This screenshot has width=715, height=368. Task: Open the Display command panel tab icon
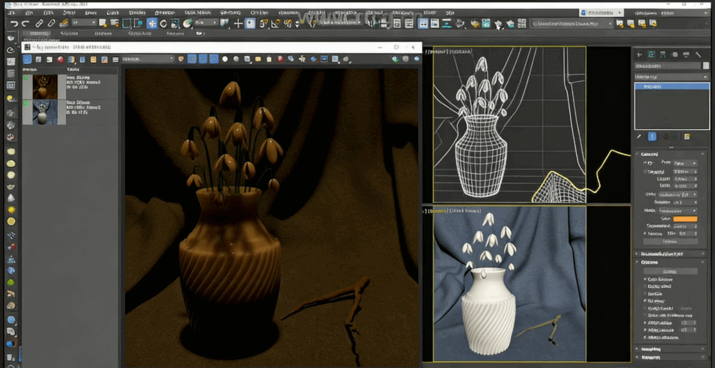(686, 55)
